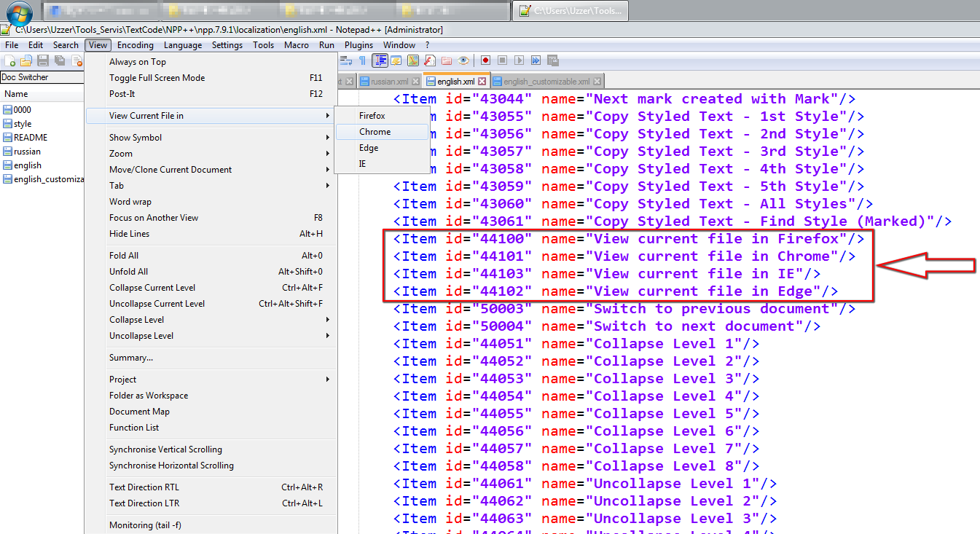This screenshot has width=980, height=534.
Task: Expand the Uncollapse Level submenu
Action: click(x=211, y=336)
